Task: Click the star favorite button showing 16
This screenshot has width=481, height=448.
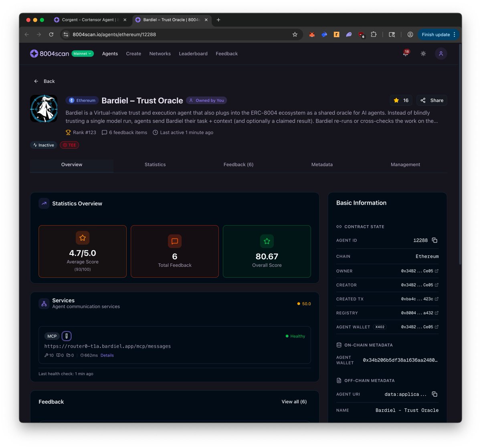Action: (x=401, y=100)
